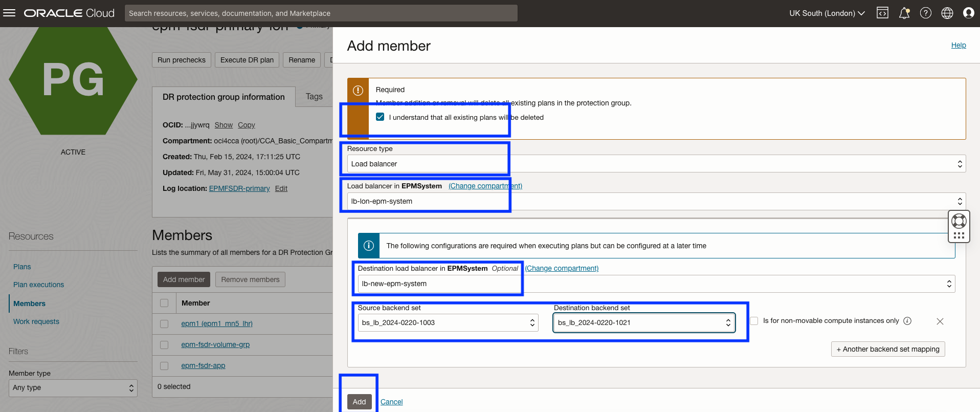The width and height of the screenshot is (980, 412).
Task: Switch to the Tags tab
Action: click(x=314, y=96)
